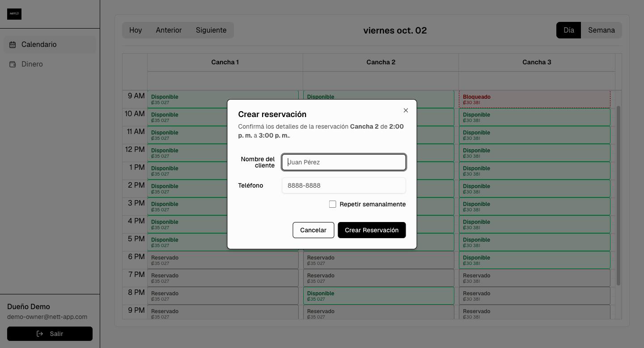
Task: Click the demo-owner@nett-app.com email
Action: [x=47, y=317]
